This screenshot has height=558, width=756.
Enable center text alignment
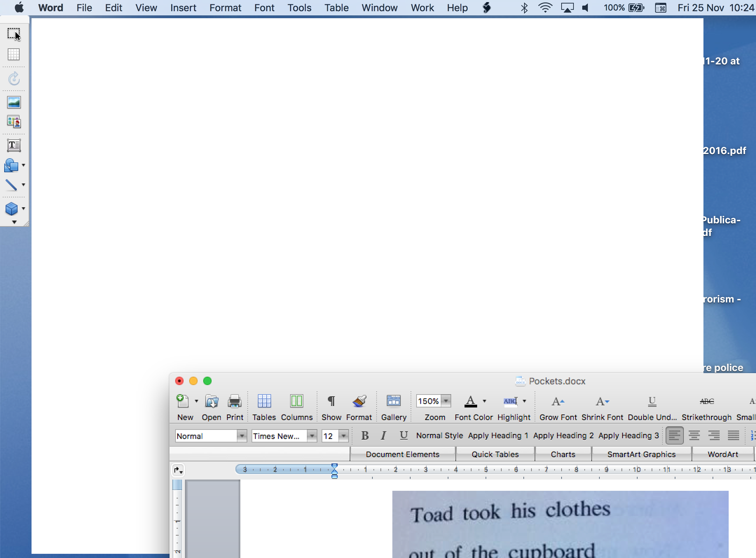(694, 435)
